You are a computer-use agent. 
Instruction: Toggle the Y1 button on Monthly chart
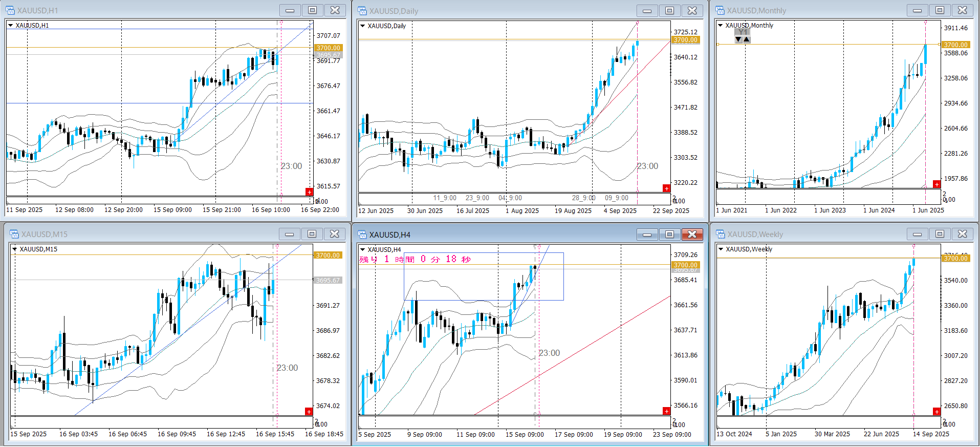click(x=743, y=32)
